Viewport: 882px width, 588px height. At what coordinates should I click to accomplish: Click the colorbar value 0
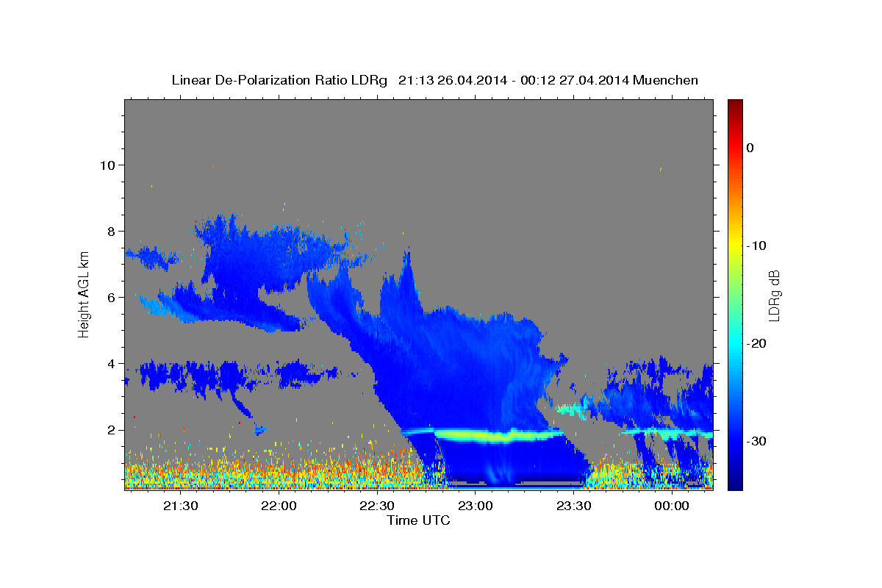coord(750,148)
